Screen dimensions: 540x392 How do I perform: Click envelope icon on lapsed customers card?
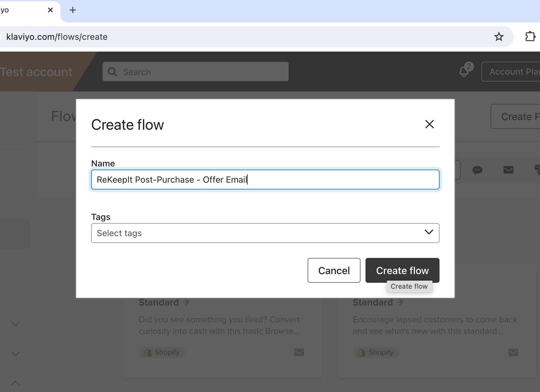click(513, 352)
